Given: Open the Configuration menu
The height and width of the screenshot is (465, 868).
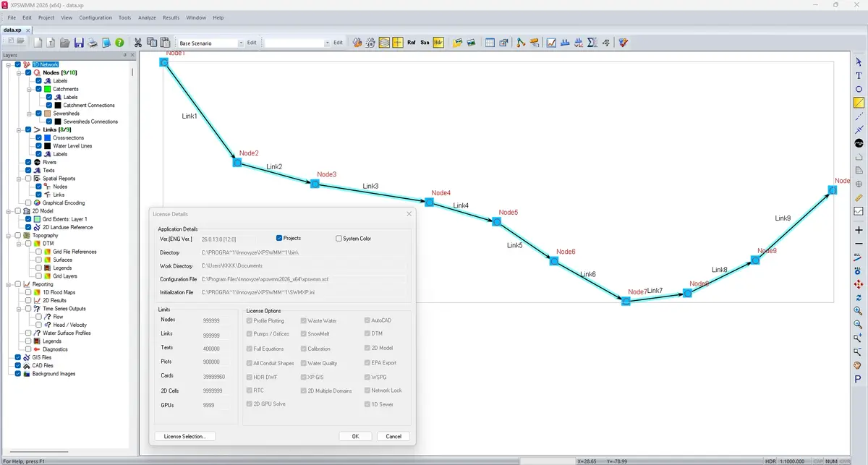Looking at the screenshot, I should (95, 17).
